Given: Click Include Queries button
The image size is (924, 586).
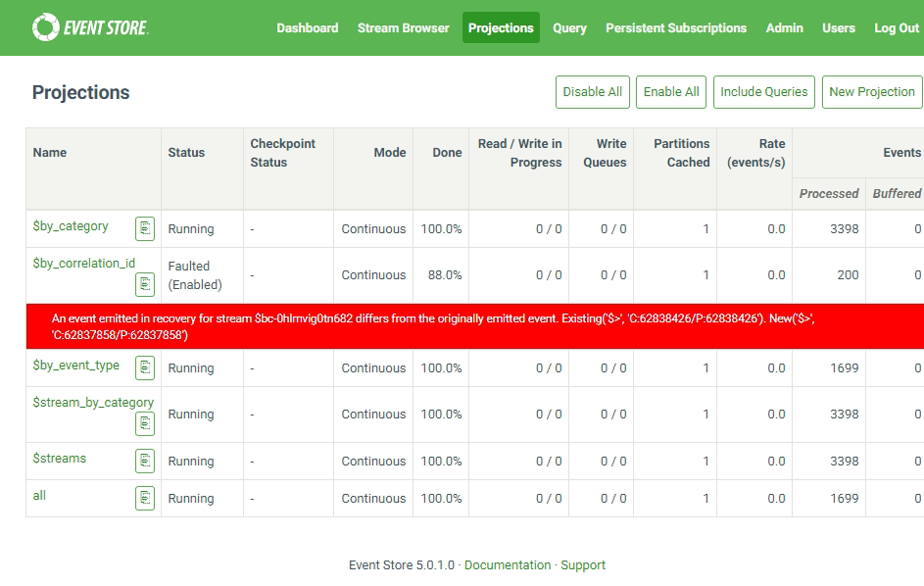Looking at the screenshot, I should [x=763, y=92].
